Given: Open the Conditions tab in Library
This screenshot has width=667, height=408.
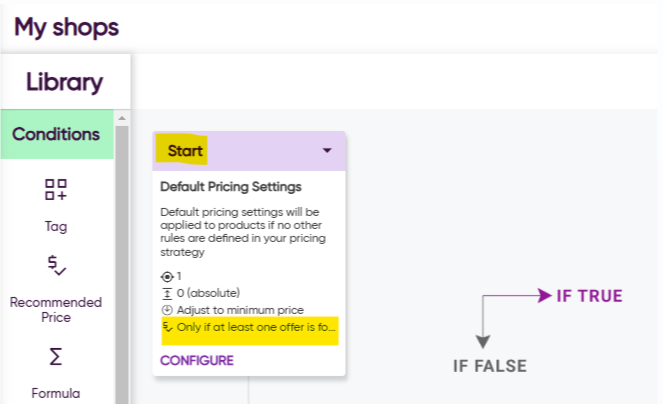Looking at the screenshot, I should (x=57, y=134).
